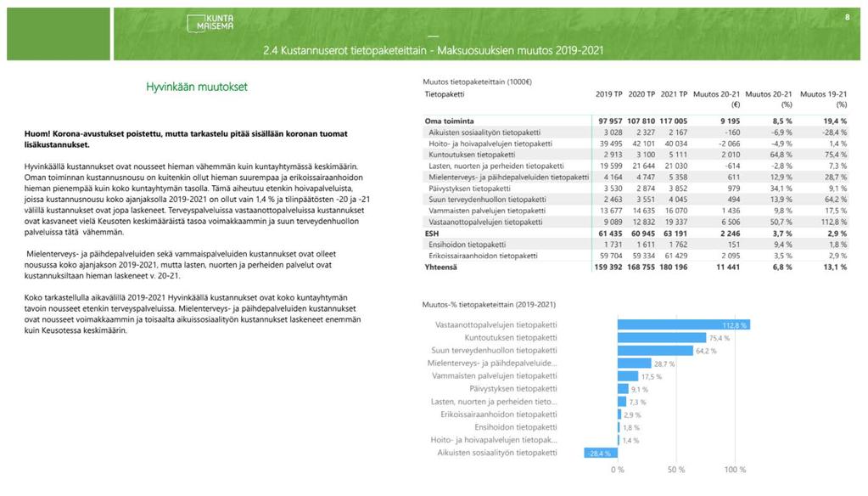Select "Hoito- ja hoivapalvelujen tietopaketti" table row
868x496 pixels.
490,144
